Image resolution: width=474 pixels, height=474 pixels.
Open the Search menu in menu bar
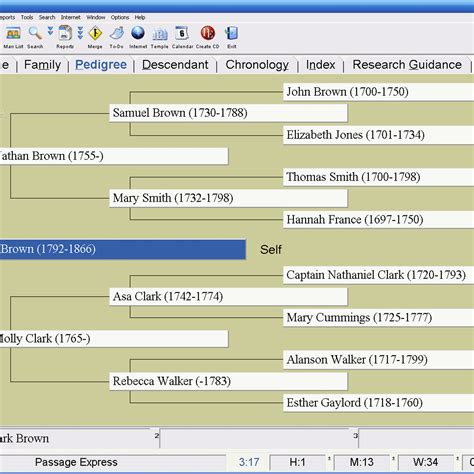tap(47, 17)
